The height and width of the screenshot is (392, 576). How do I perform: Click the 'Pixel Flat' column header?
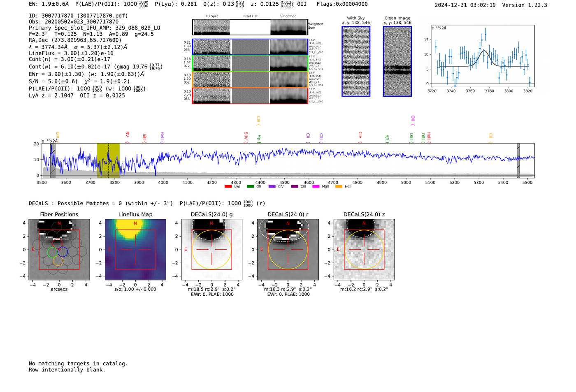click(250, 16)
